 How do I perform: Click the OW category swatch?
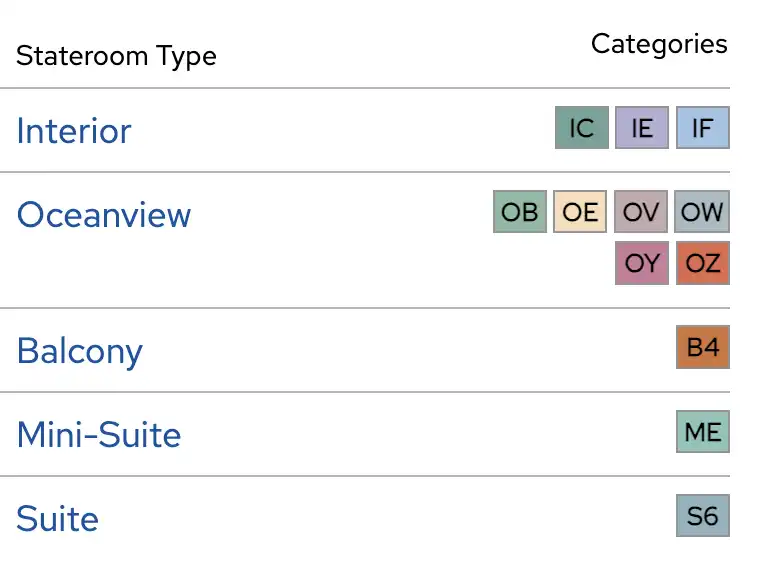(702, 212)
